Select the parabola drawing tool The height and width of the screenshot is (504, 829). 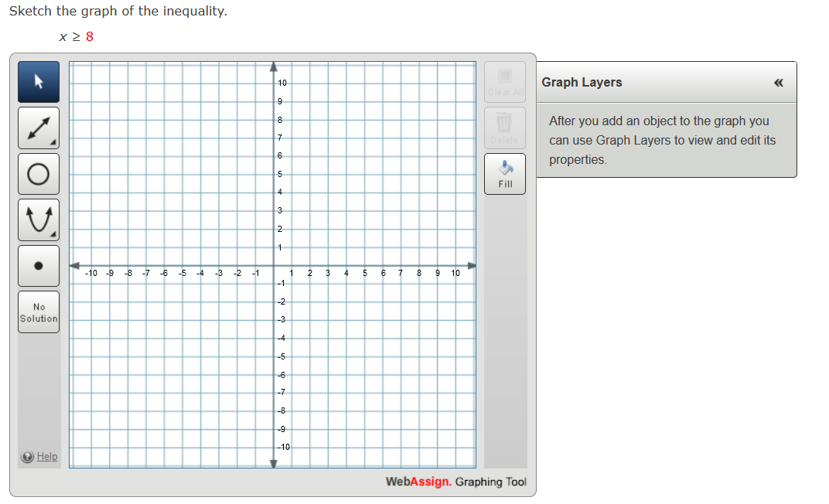(38, 219)
